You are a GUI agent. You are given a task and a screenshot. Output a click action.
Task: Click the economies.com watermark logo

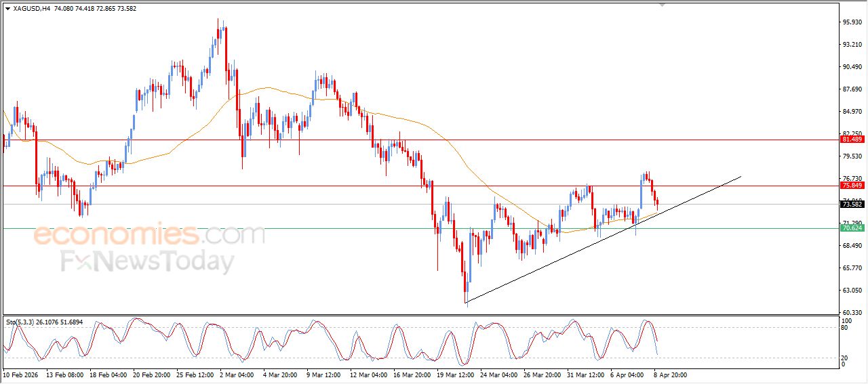pyautogui.click(x=149, y=235)
